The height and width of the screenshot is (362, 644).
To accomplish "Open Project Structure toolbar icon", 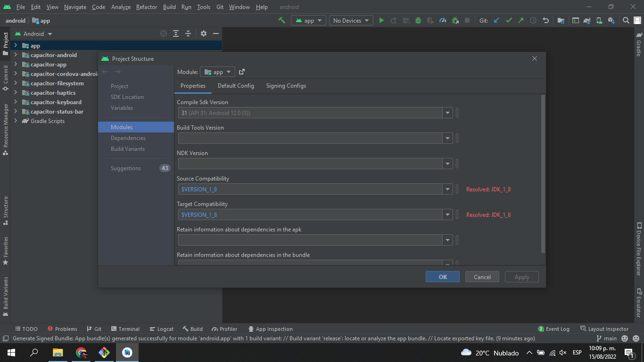I will tap(561, 20).
